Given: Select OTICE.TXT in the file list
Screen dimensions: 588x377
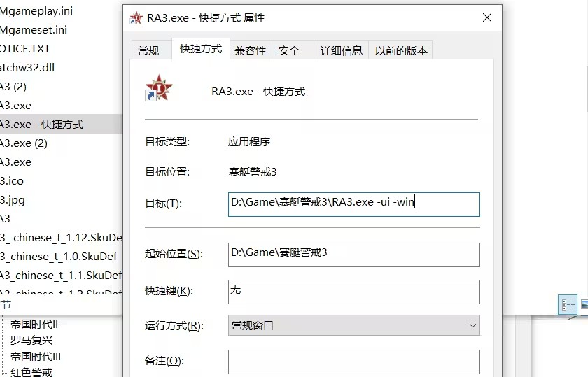Looking at the screenshot, I should [x=25, y=49].
